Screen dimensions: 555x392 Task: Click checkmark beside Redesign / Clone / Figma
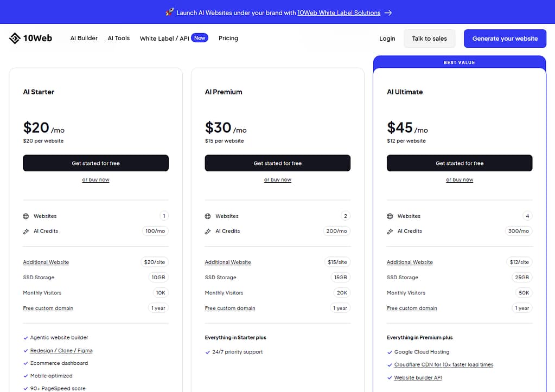(x=25, y=351)
